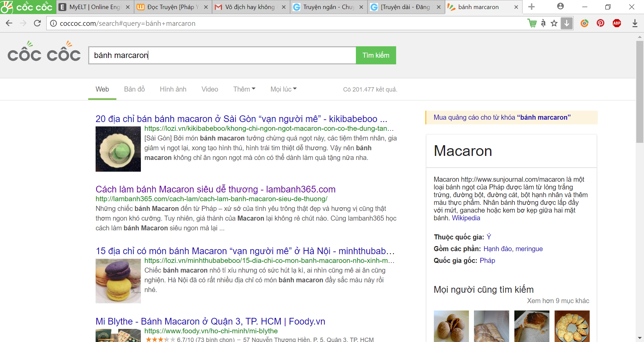Click the green macaron thumbnail image
Screen dimensions: 644x342
(x=118, y=149)
